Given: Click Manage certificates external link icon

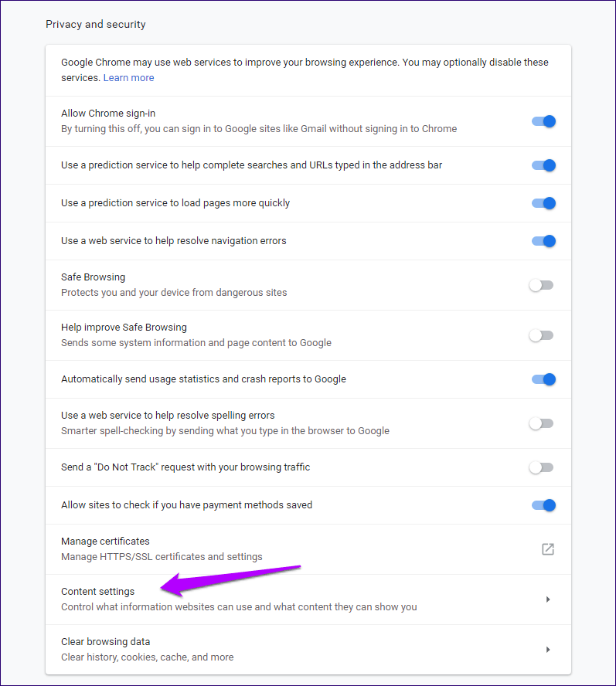Looking at the screenshot, I should coord(548,549).
